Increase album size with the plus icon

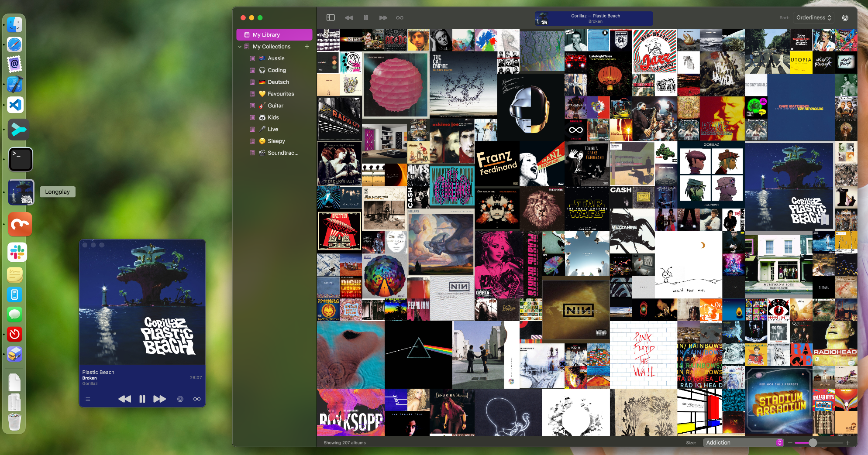coord(848,443)
